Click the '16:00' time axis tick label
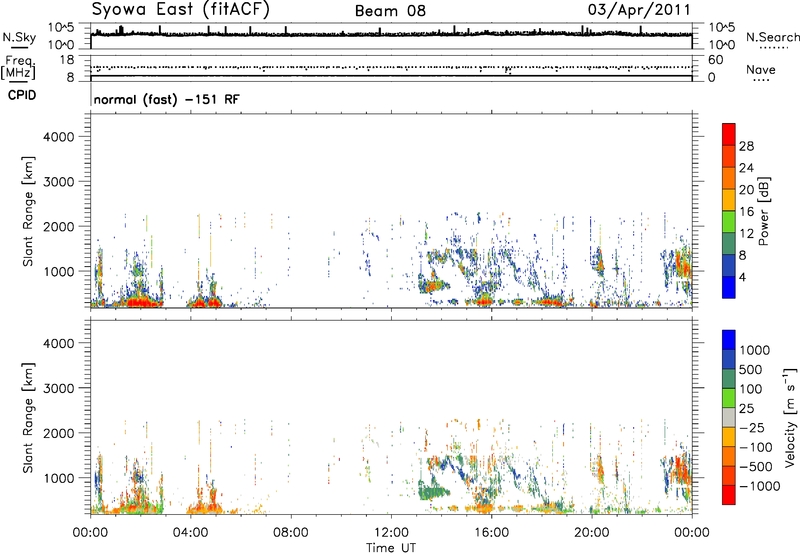800x554 pixels. pos(491,533)
